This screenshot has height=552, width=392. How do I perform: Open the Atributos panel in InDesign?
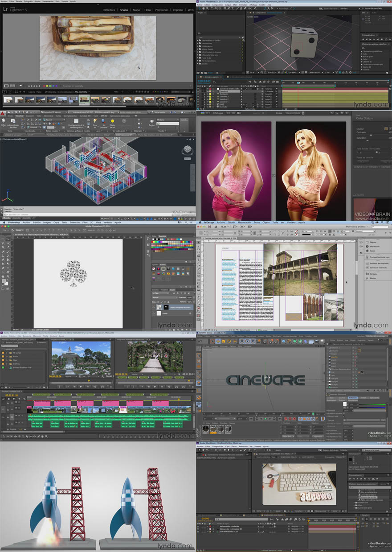(372, 273)
